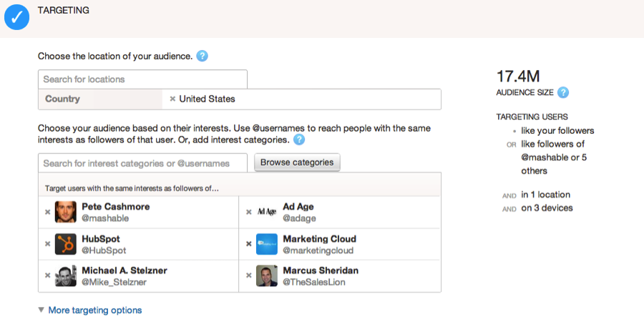Click the Marketing Cloud blue logo
644x317 pixels.
[267, 244]
